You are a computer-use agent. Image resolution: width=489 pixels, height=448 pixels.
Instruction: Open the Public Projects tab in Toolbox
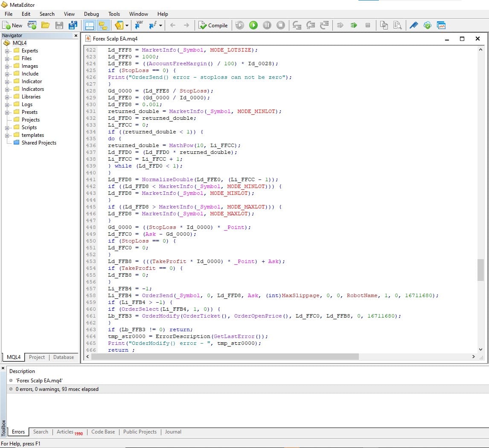140,432
